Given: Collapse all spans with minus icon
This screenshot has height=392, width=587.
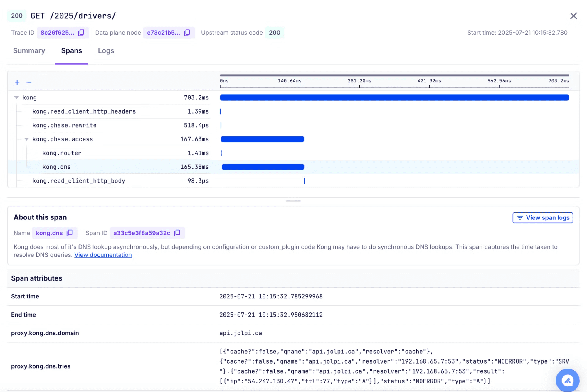Looking at the screenshot, I should click(29, 82).
